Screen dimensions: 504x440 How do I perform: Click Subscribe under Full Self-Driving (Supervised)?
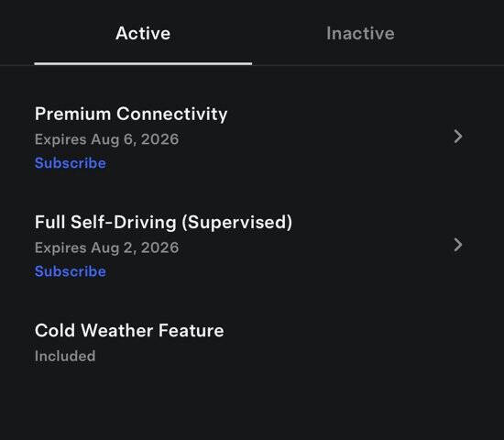[x=70, y=271]
